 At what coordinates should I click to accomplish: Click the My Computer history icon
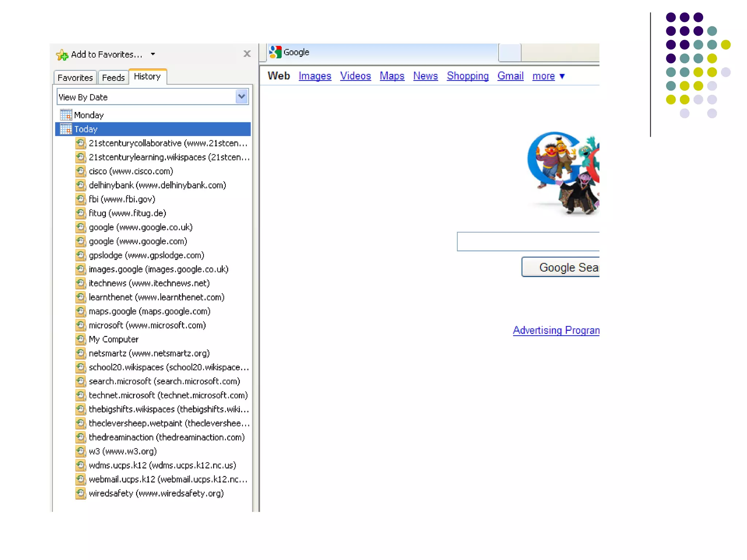(81, 339)
